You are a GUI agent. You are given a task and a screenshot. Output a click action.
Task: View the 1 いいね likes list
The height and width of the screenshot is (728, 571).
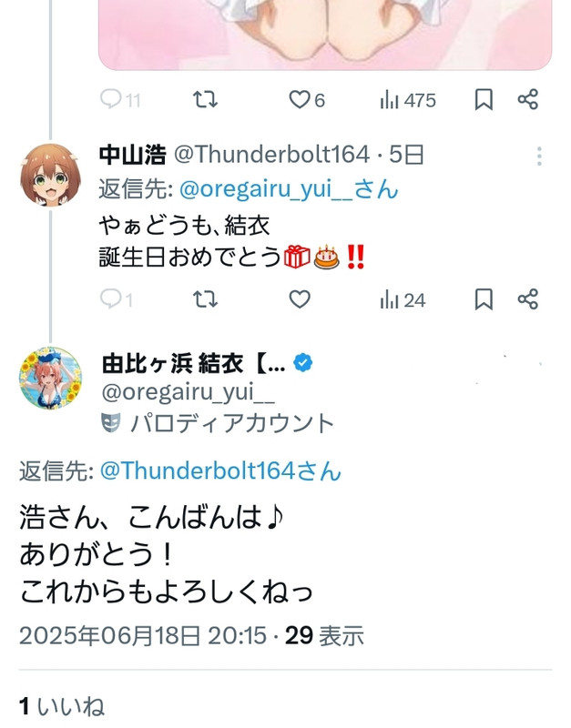[61, 707]
